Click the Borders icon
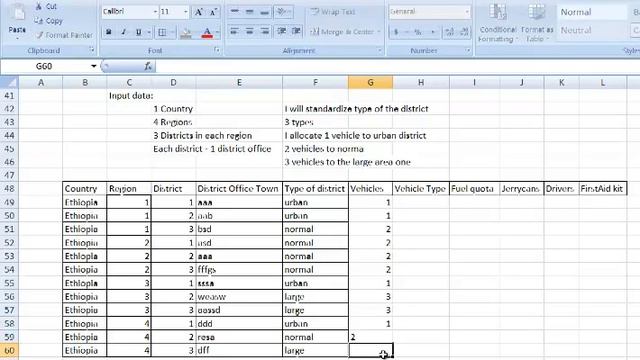640x360 pixels. (162, 32)
